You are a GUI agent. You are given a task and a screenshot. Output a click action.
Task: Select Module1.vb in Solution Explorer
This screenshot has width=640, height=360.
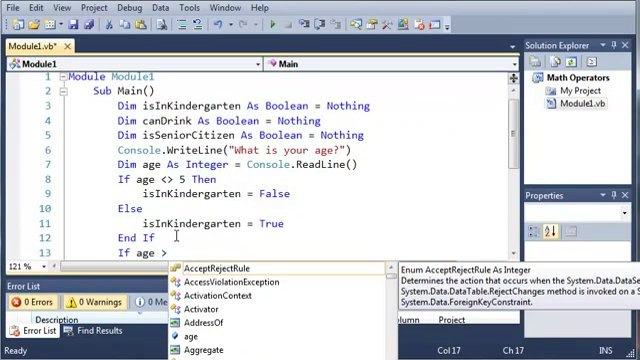coord(582,104)
